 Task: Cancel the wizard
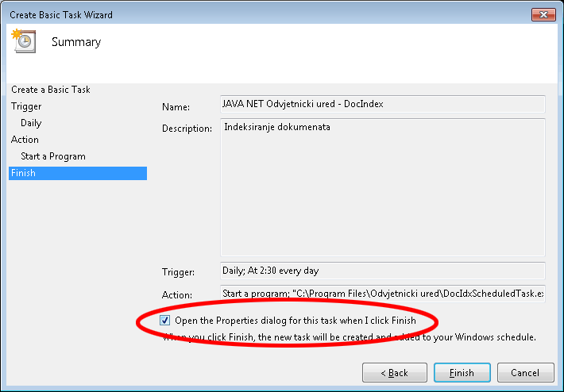pyautogui.click(x=525, y=372)
